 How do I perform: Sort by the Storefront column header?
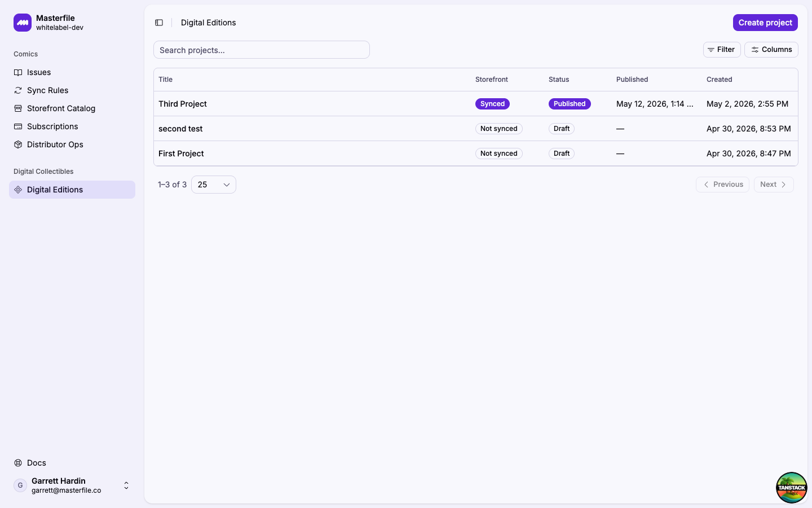492,80
